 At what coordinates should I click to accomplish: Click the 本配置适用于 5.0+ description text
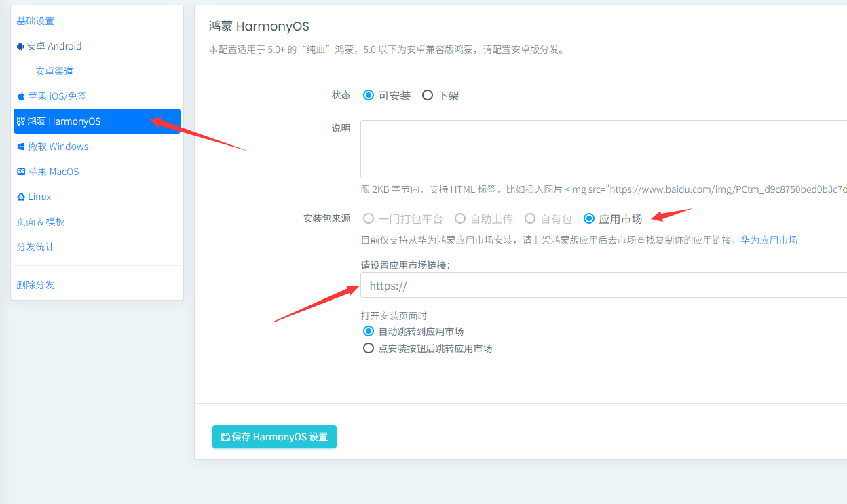[x=386, y=50]
